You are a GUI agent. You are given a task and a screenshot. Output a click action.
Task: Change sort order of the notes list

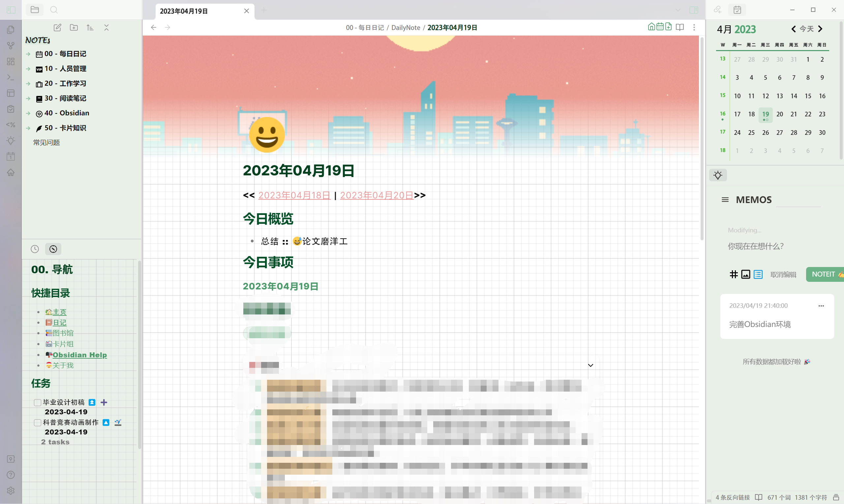point(90,27)
